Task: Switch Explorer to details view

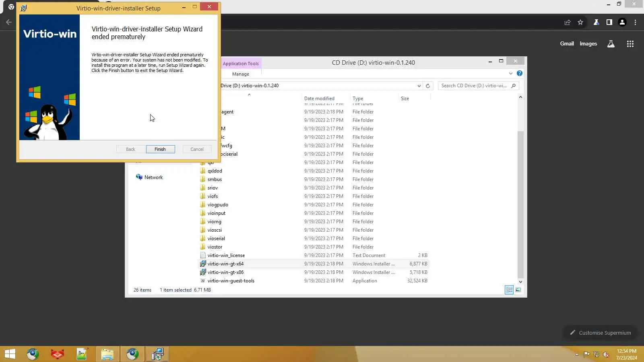Action: click(509, 290)
